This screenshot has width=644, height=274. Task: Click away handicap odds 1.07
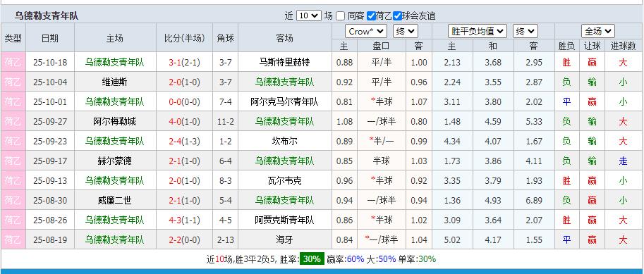(x=419, y=101)
